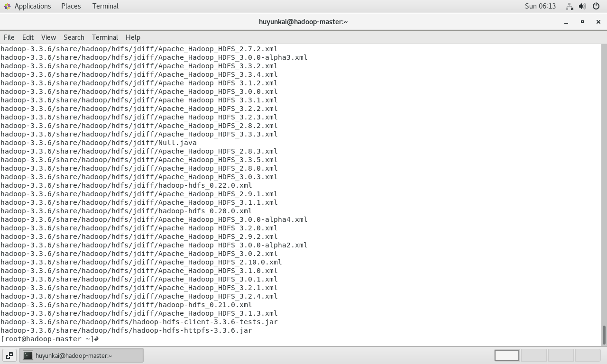607x364 pixels.
Task: Click the Apache_Hadoop_HDFS_3.0.0-alpha2.xml line
Action: (x=154, y=245)
